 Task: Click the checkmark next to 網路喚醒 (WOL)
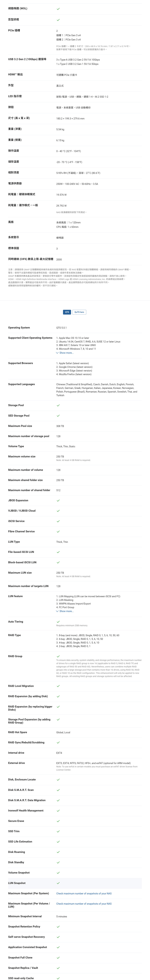[58, 8]
